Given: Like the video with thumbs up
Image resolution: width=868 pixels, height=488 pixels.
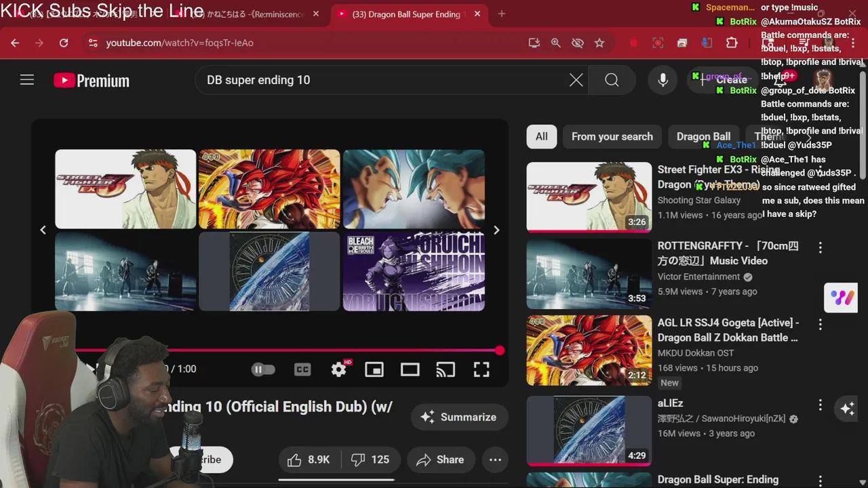Looking at the screenshot, I should (x=309, y=460).
